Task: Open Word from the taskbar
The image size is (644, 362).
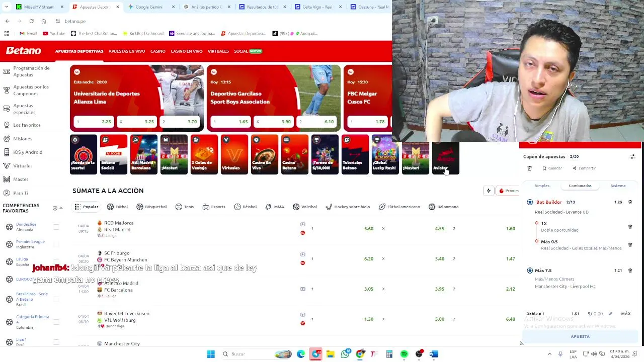Action: tap(434, 354)
